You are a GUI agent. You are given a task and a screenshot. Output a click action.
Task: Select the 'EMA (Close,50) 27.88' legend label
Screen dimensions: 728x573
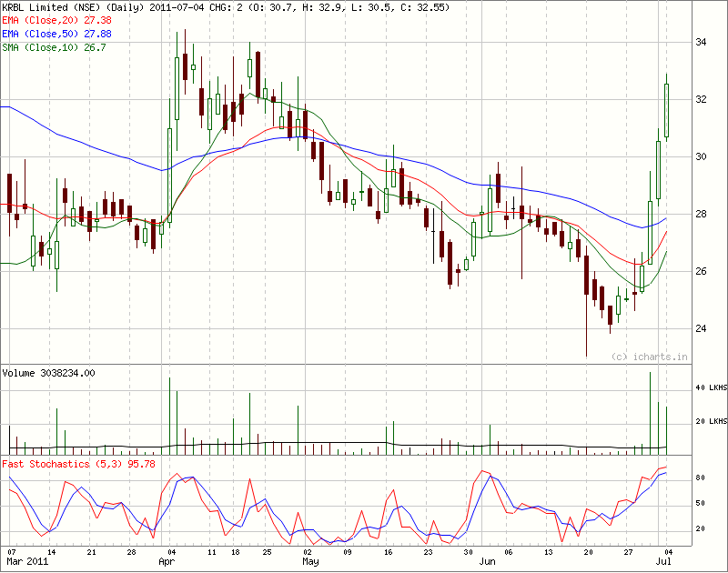(56, 34)
